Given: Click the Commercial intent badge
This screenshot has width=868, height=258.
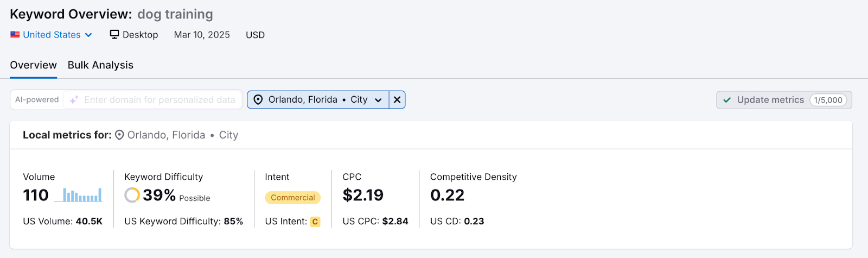Looking at the screenshot, I should tap(292, 198).
